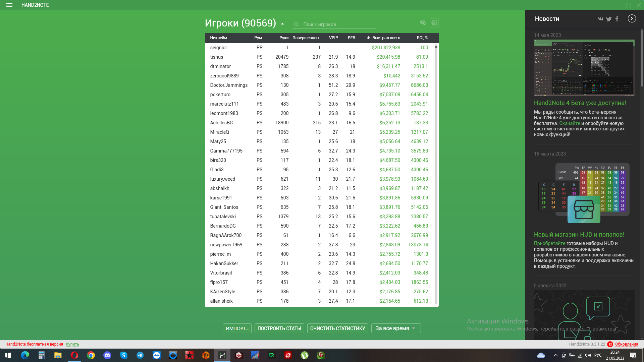Viewport: 644px width, 362px height.
Task: Click the Hand2Note taskbar icon
Action: coord(222,355)
